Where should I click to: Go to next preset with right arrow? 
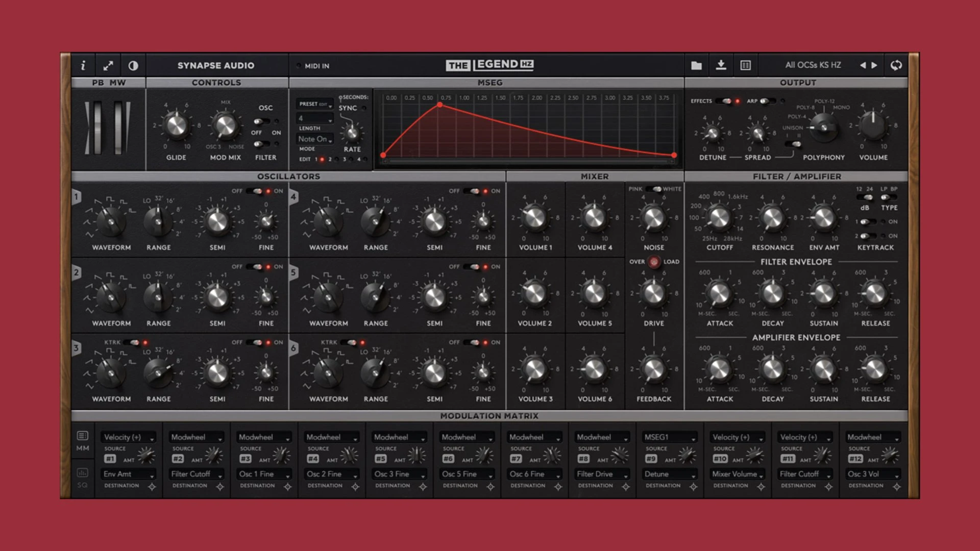coord(874,65)
